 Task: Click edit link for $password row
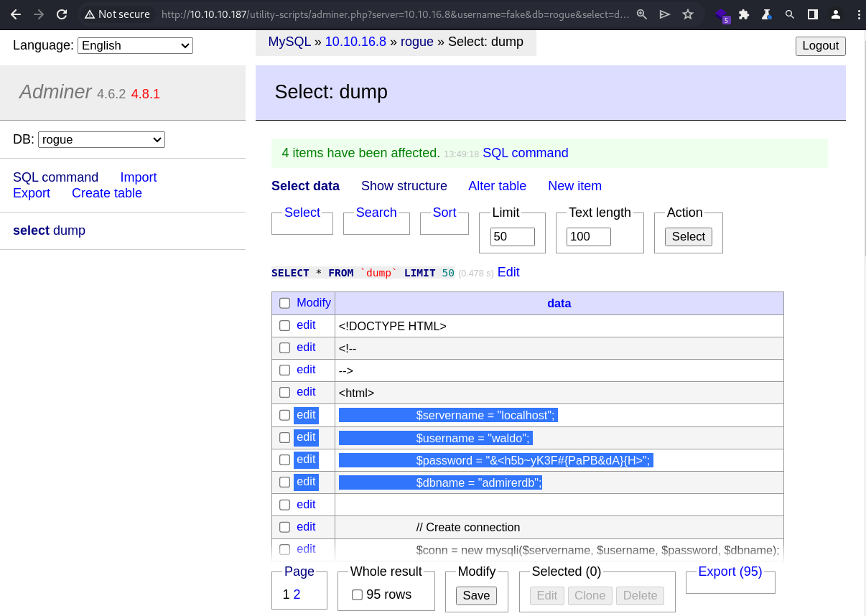point(306,459)
